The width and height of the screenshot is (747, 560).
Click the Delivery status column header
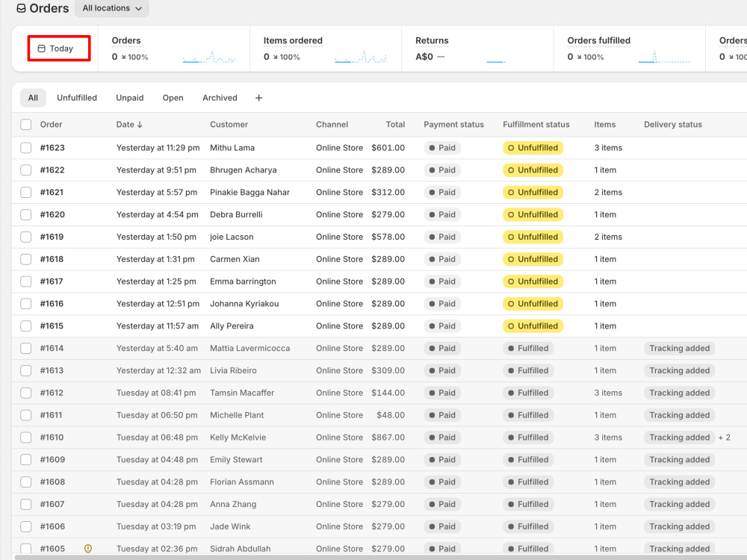pos(673,124)
